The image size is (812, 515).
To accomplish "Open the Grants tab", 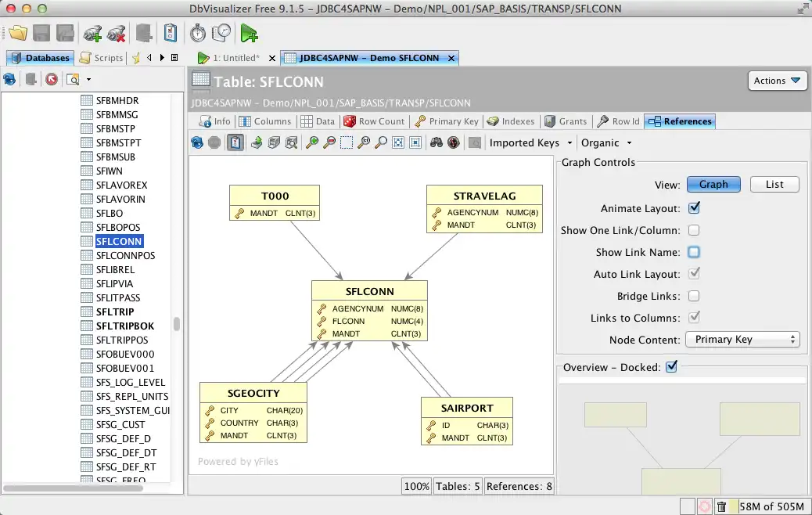I will [566, 121].
